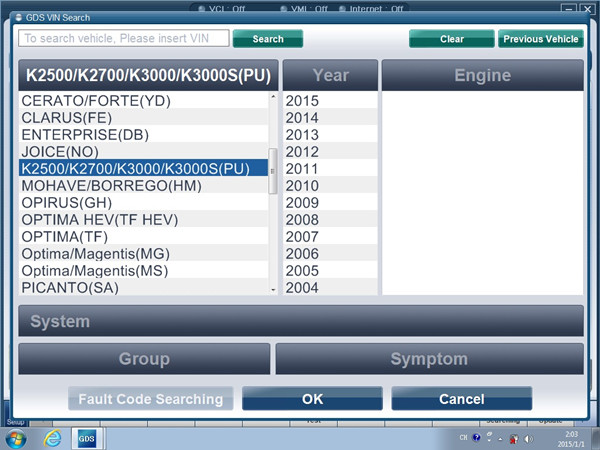The width and height of the screenshot is (600, 450).
Task: Click the vehicle list scroll up arrow
Action: 273,96
